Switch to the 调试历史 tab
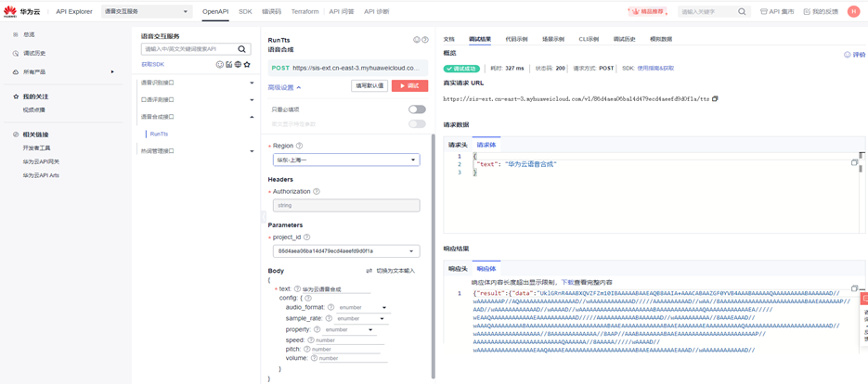The image size is (868, 384). click(625, 39)
